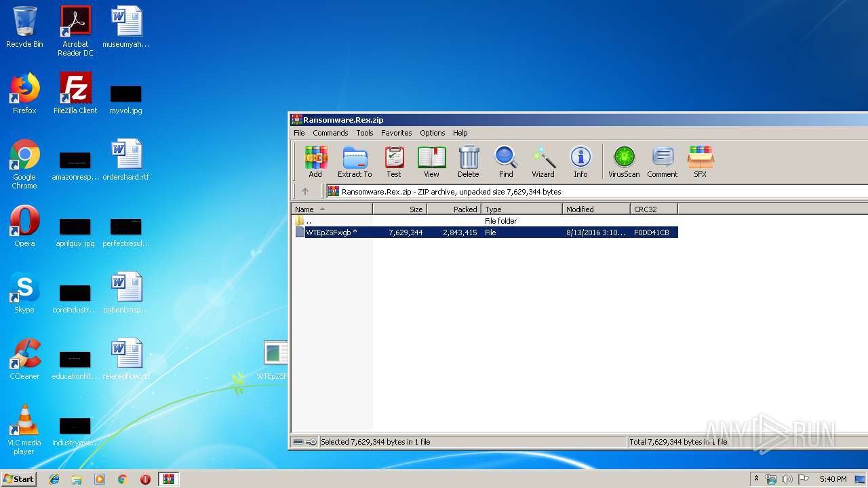Viewport: 868px width, 488px height.
Task: Select relatedflow.rtf desktop file
Action: click(x=126, y=359)
